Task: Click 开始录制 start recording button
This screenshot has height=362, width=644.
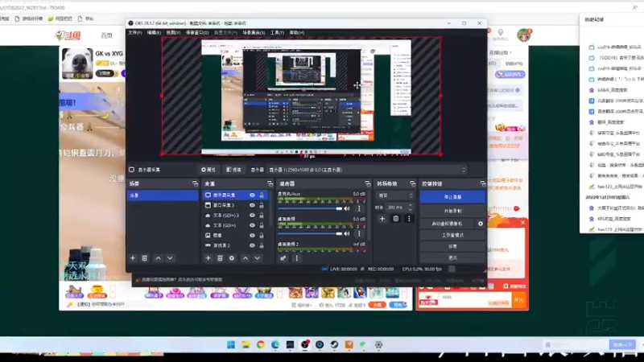Action: pos(452,211)
